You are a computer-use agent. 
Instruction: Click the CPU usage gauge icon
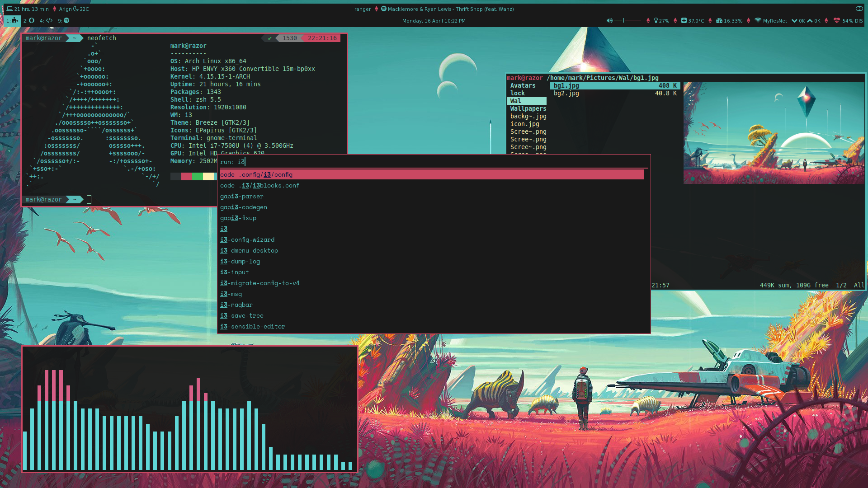(719, 21)
